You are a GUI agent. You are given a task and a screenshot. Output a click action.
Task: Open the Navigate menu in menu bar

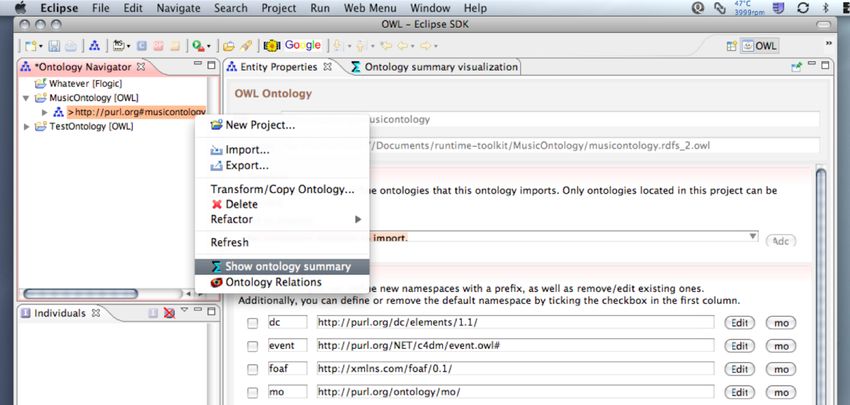click(x=178, y=8)
